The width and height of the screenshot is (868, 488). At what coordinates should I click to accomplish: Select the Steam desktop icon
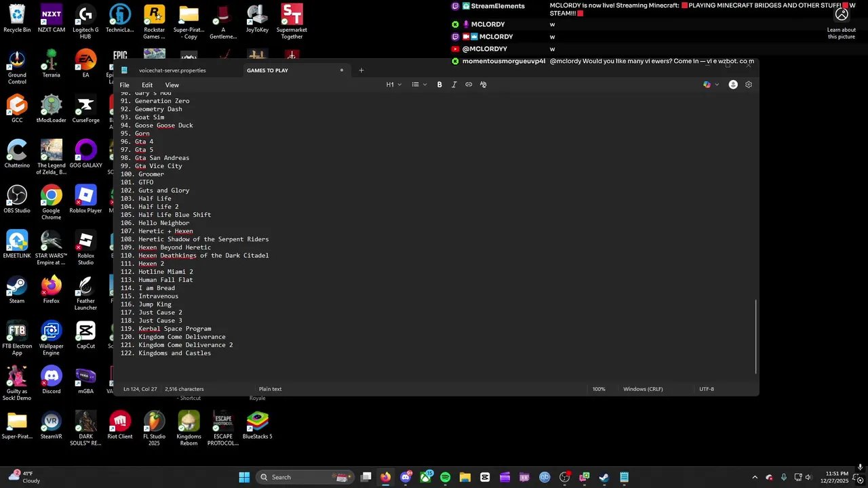17,289
